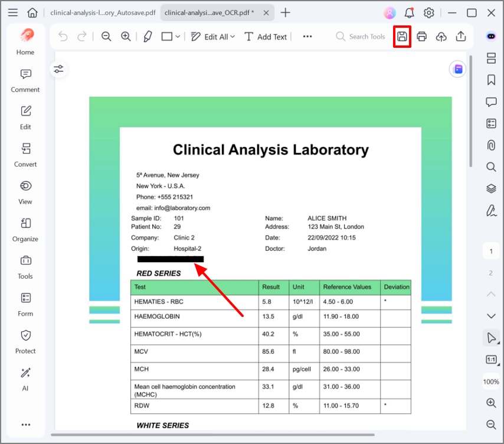This screenshot has height=444, width=504.
Task: Set actual size 1:1 view
Action: 491,360
